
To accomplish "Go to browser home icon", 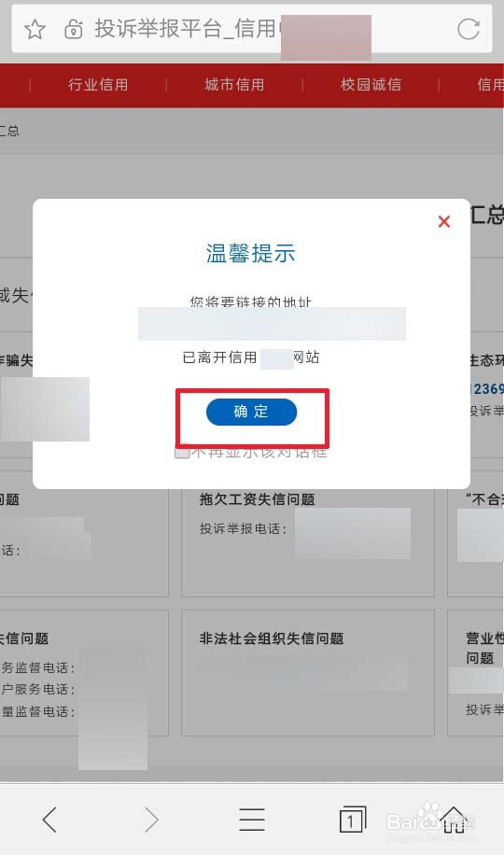I will point(454,820).
